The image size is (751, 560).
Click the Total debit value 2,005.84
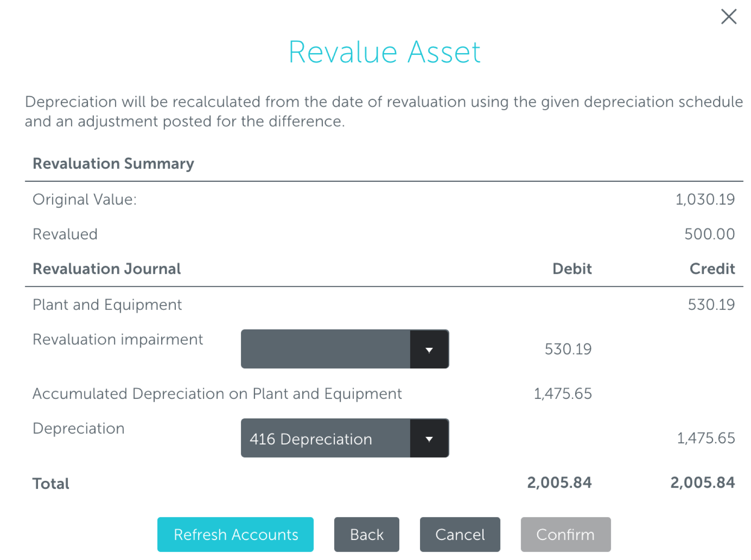tap(560, 482)
